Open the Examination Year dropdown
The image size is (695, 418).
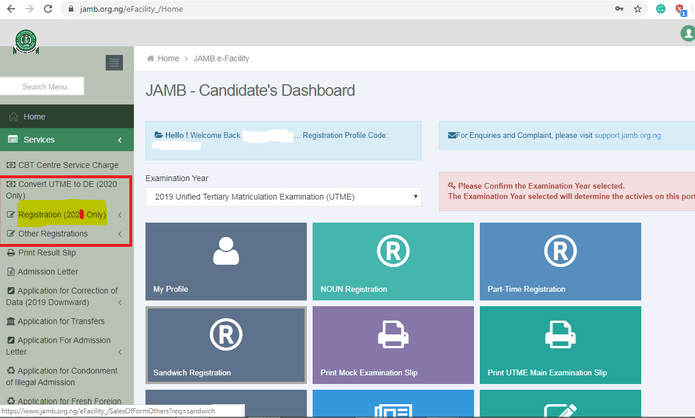tap(283, 197)
